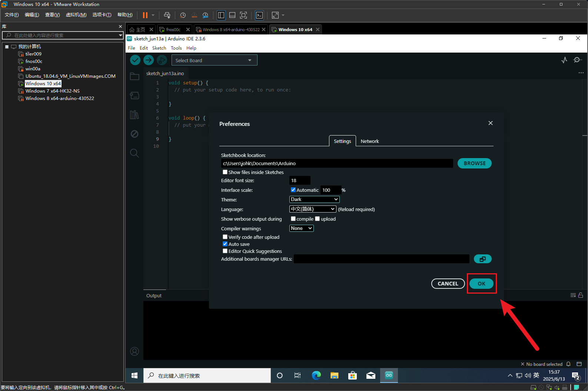
Task: Open File Explorer from the taskbar
Action: coord(335,375)
